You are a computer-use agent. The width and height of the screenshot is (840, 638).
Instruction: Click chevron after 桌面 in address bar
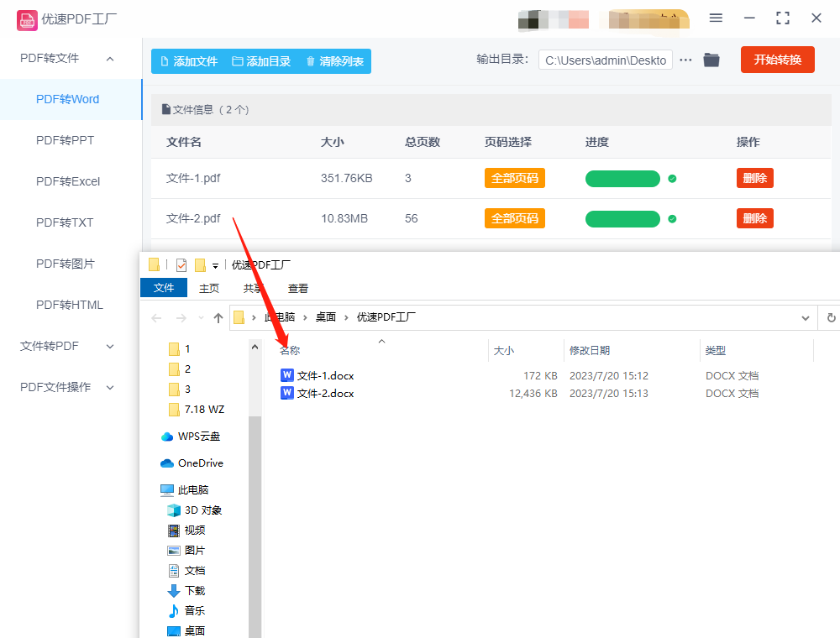point(346,318)
